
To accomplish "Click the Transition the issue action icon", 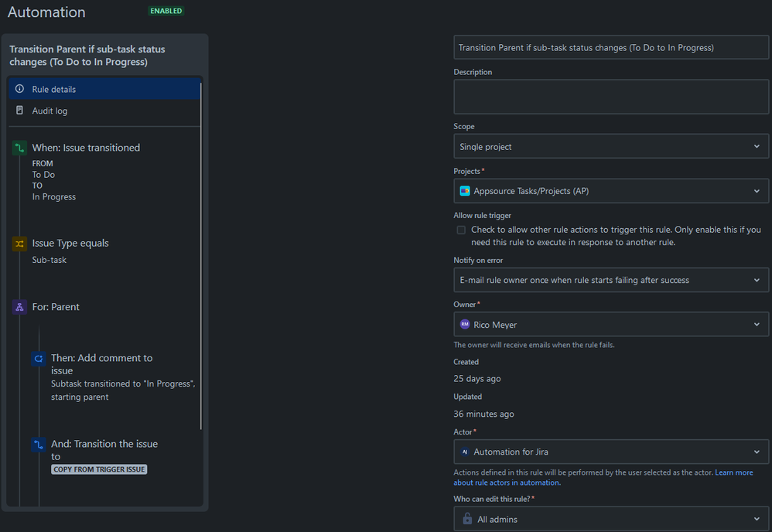I will click(x=39, y=445).
